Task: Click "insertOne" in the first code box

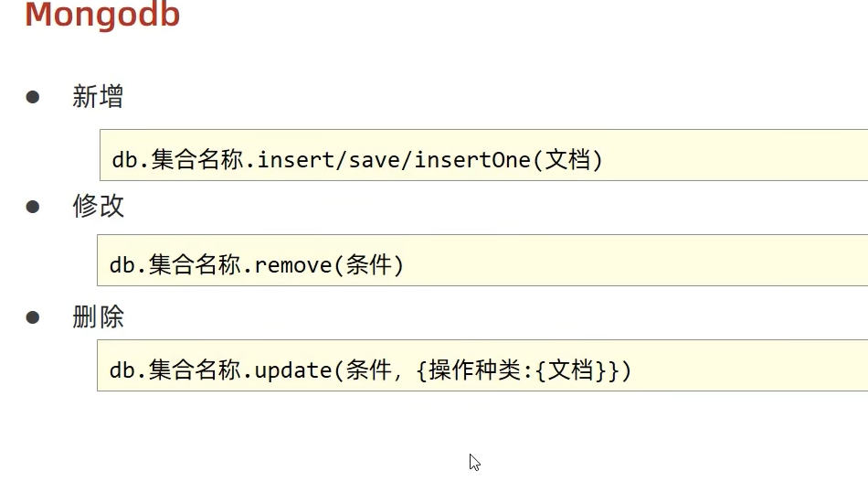Action: click(472, 160)
